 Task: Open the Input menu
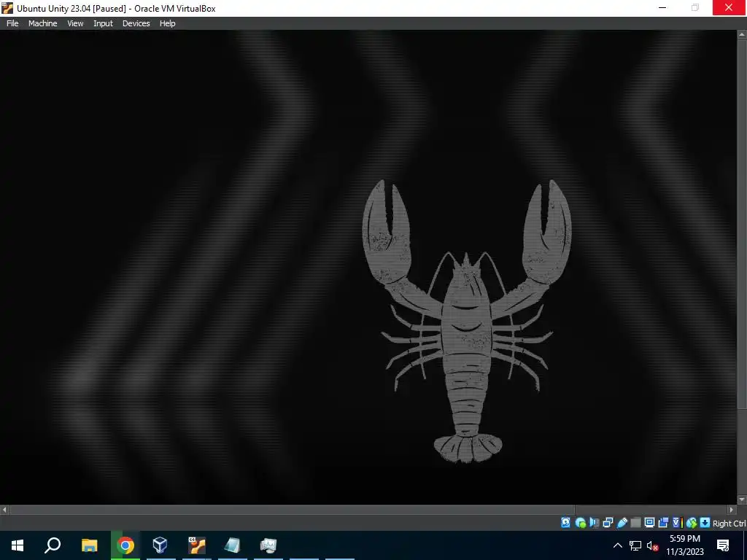coord(103,23)
